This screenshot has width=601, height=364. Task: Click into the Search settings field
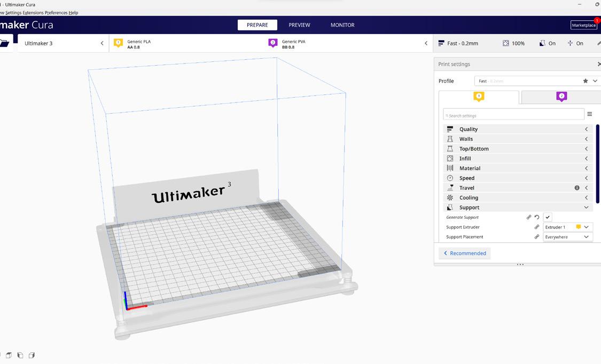click(x=513, y=114)
